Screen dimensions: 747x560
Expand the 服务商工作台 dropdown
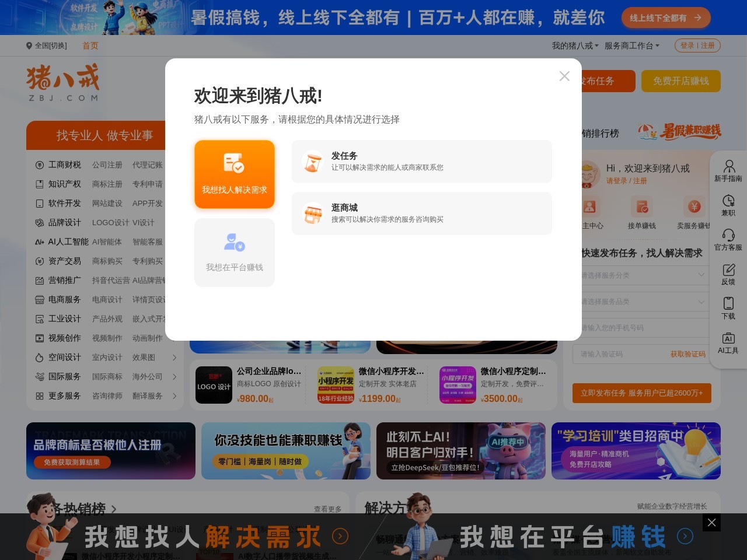pyautogui.click(x=632, y=45)
